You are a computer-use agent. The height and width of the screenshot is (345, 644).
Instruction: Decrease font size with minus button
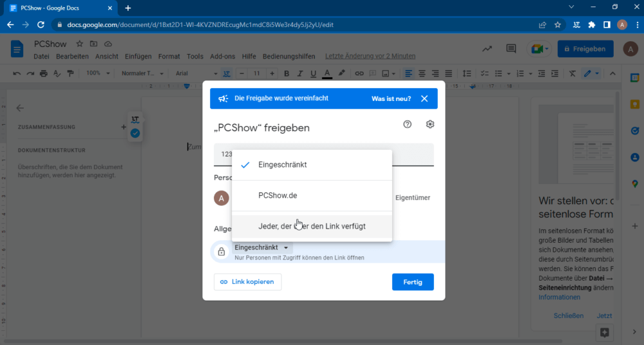(241, 73)
